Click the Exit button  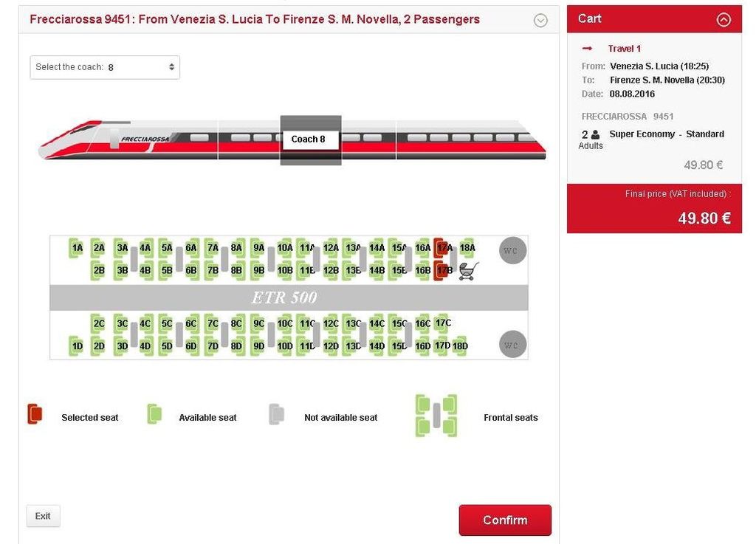click(43, 516)
